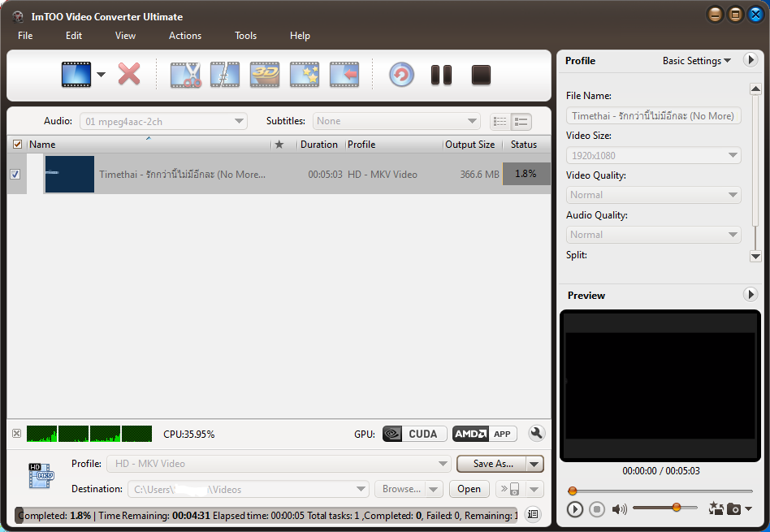Open the Video Size 1920x1080 dropdown
The width and height of the screenshot is (770, 532).
click(653, 155)
